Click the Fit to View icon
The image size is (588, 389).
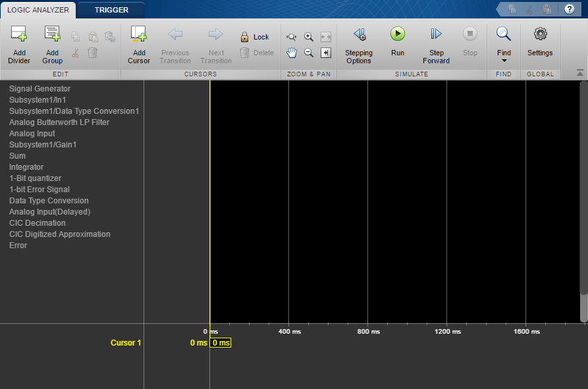pyautogui.click(x=325, y=37)
